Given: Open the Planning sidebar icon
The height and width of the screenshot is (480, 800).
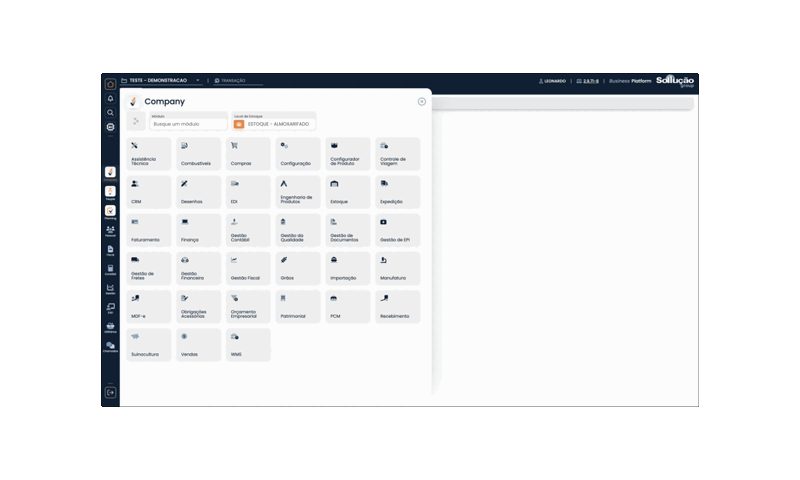Looking at the screenshot, I should (x=110, y=211).
